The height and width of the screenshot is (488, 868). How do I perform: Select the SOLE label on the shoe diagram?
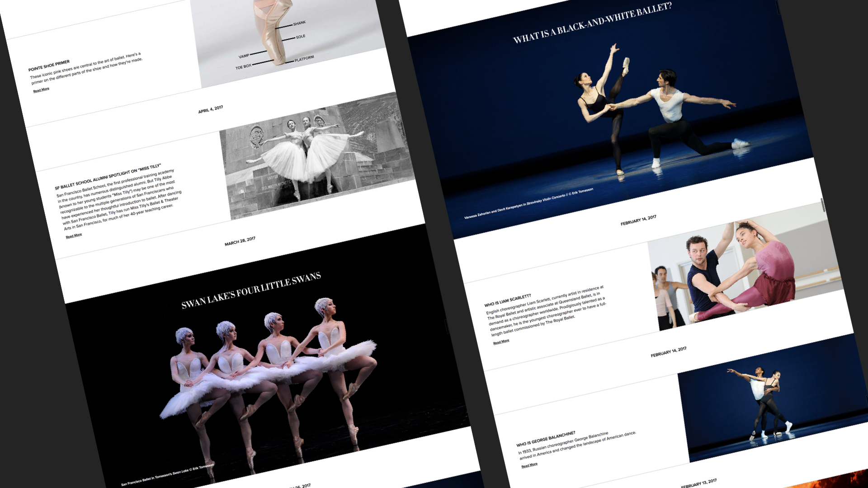point(301,37)
